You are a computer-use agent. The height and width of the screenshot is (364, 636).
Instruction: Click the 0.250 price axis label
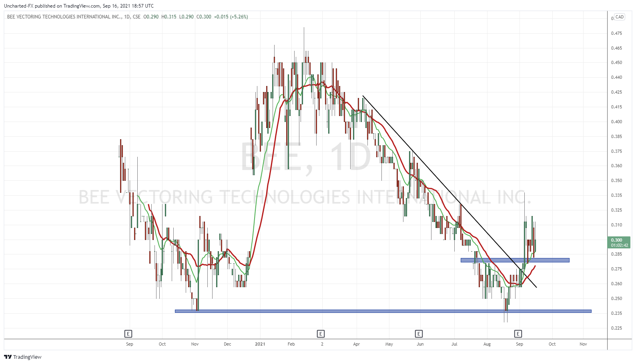click(x=616, y=298)
